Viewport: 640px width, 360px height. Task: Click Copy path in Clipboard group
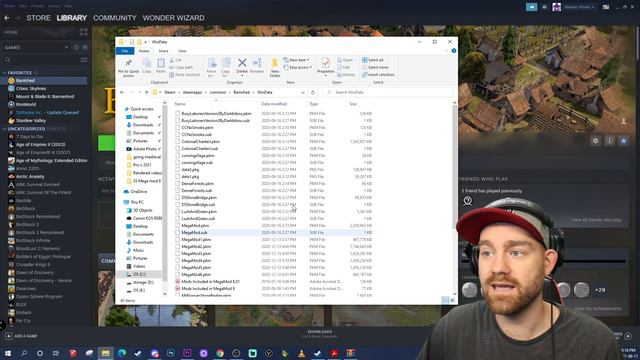pos(181,67)
